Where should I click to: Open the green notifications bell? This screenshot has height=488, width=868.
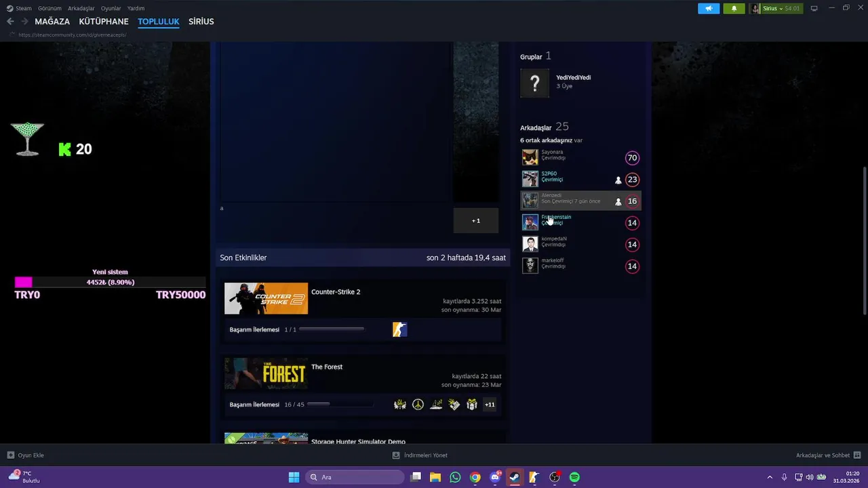click(734, 8)
